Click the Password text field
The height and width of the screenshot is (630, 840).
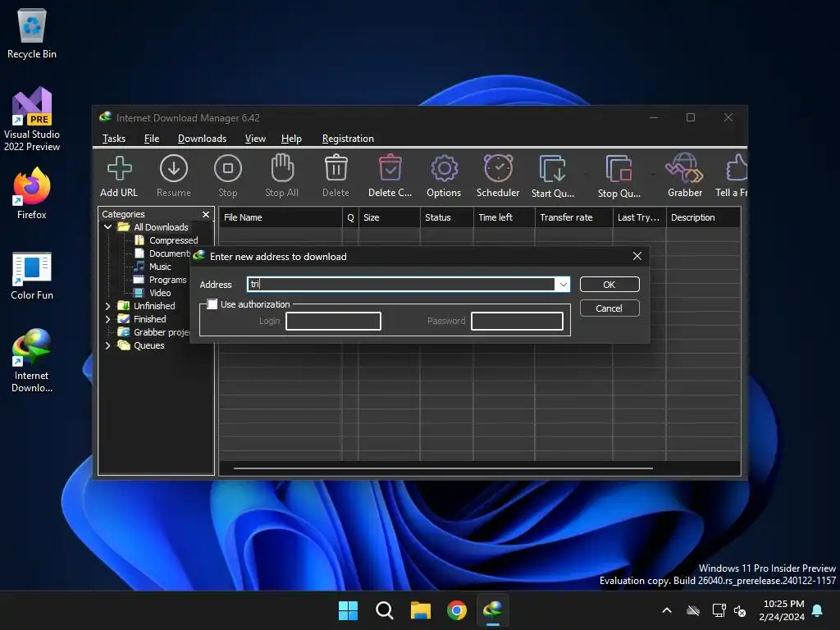tap(517, 321)
